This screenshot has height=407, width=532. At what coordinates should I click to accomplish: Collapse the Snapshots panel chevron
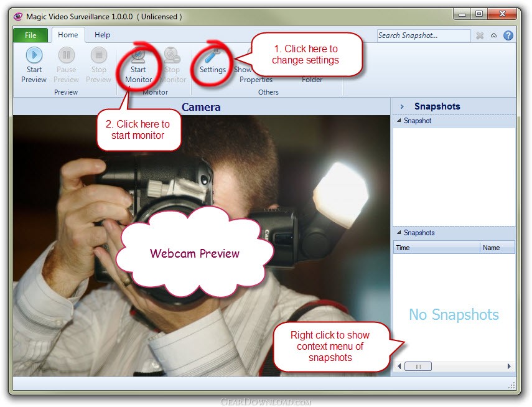(402, 106)
